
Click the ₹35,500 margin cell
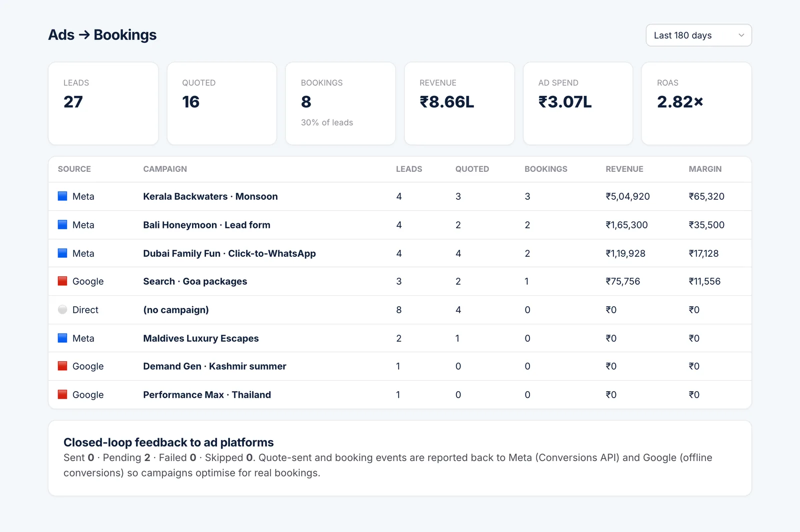click(x=706, y=225)
